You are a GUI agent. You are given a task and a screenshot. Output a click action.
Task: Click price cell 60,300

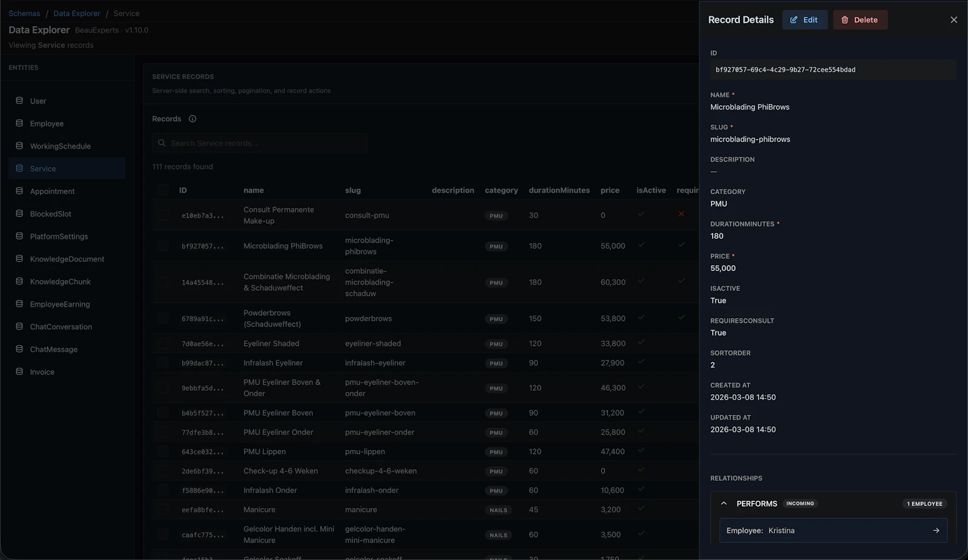pyautogui.click(x=613, y=282)
